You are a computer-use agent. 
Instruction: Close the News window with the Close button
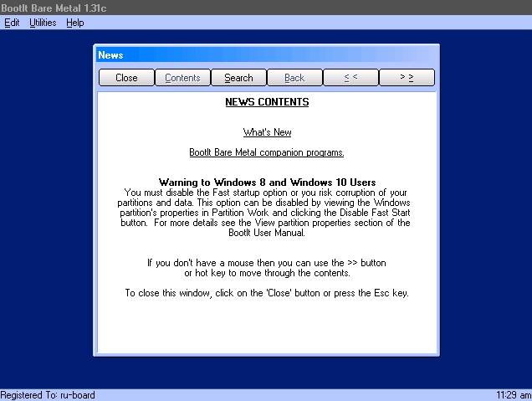tap(126, 78)
